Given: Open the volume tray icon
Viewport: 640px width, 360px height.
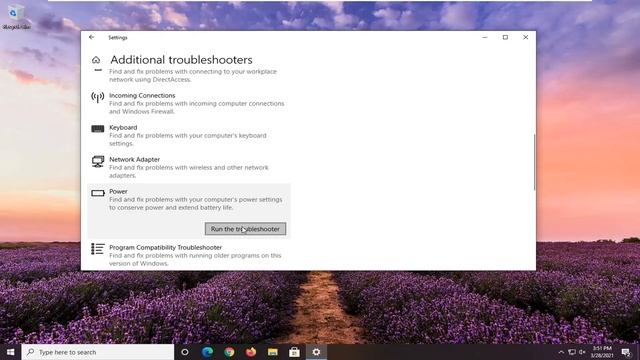Looking at the screenshot, I should [582, 352].
